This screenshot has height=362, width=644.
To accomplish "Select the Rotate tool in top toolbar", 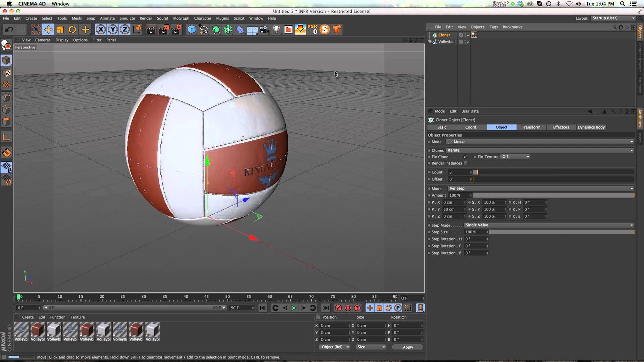I will (72, 30).
